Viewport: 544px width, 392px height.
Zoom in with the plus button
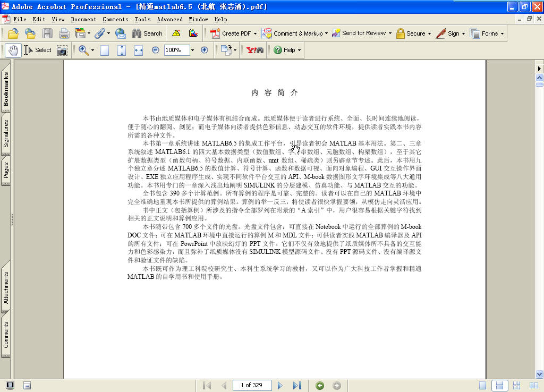coord(205,50)
